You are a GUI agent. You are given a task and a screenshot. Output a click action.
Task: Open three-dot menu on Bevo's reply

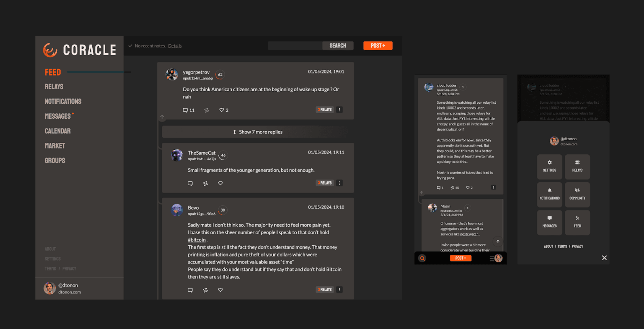339,290
